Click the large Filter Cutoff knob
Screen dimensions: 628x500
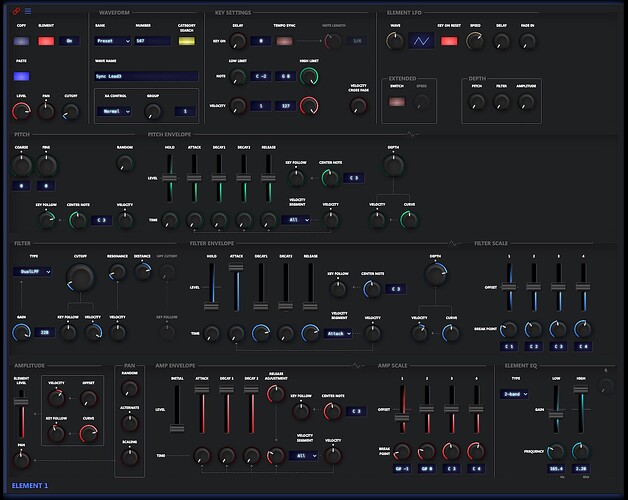pyautogui.click(x=80, y=277)
